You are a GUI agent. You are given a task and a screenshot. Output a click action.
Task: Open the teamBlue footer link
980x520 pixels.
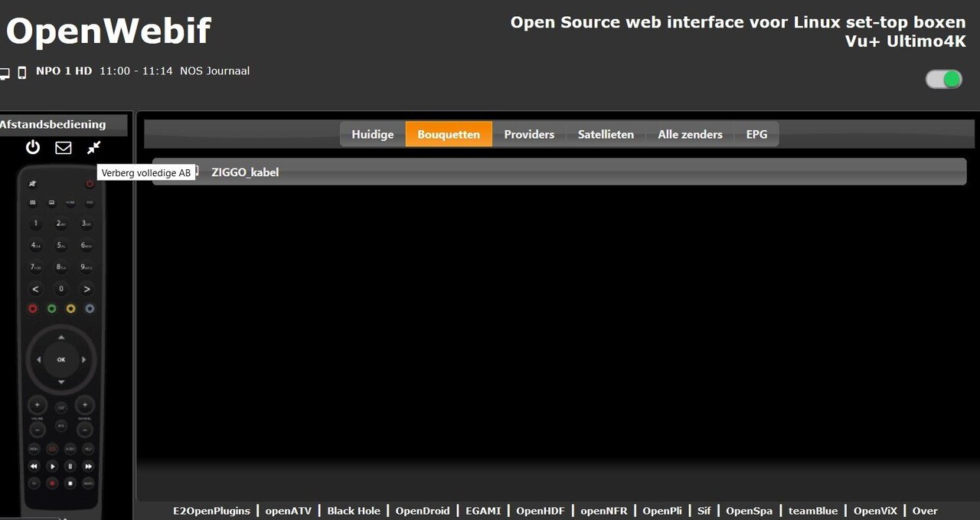[x=813, y=510]
